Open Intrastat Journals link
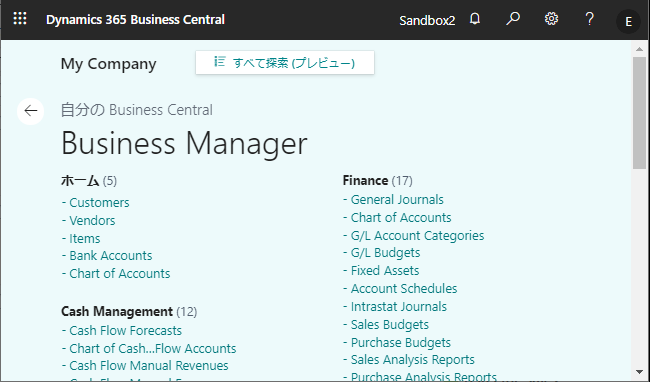This screenshot has width=650, height=382. click(x=399, y=307)
